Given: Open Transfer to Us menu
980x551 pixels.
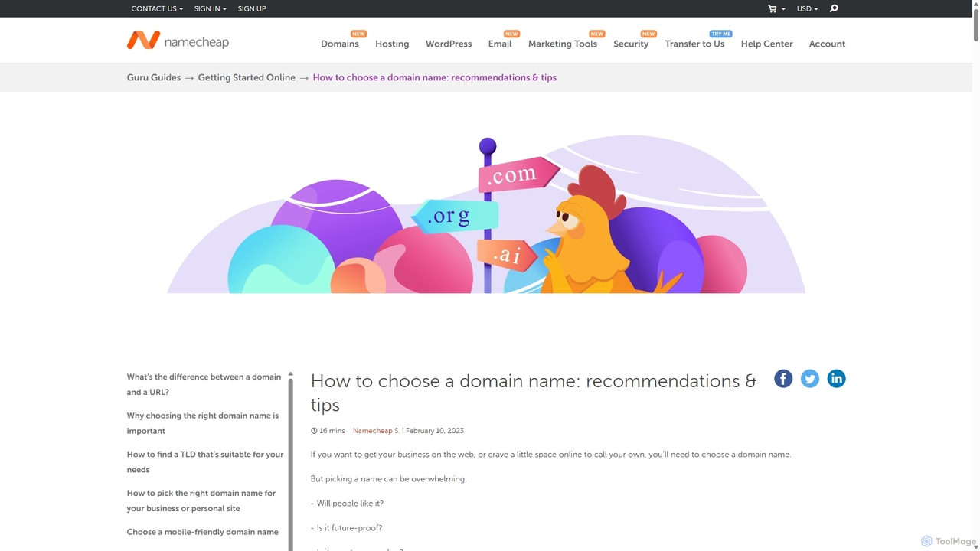Looking at the screenshot, I should (694, 44).
